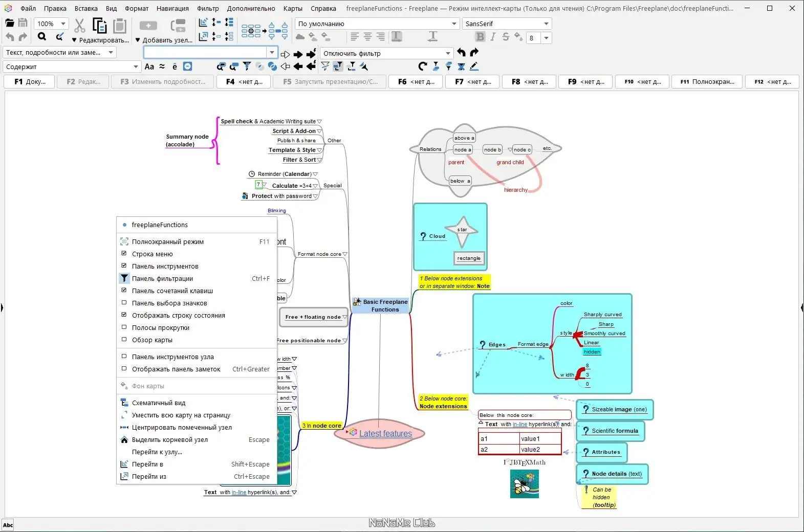The height and width of the screenshot is (532, 804).
Task: Click the filter redo curved arrow icon
Action: point(474,53)
